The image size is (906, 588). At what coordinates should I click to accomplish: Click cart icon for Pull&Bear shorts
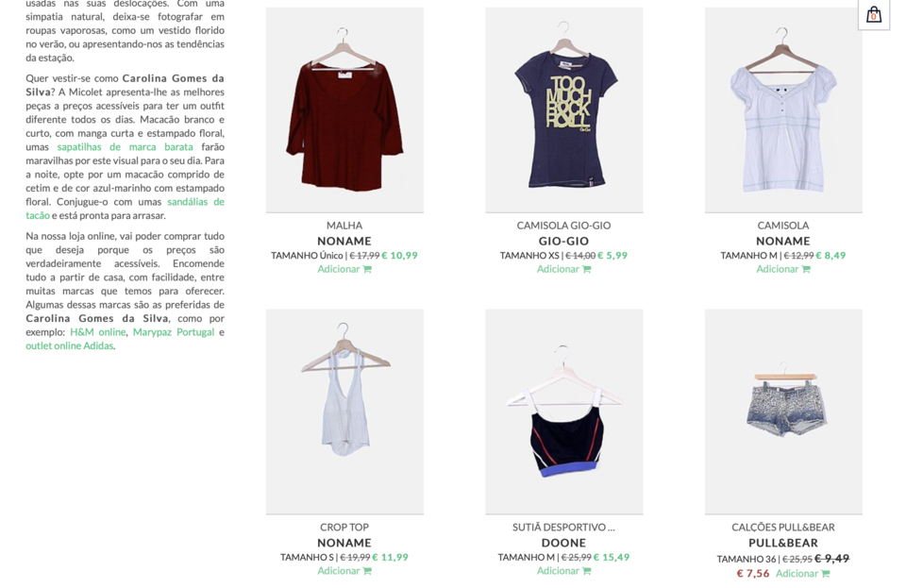(x=825, y=574)
